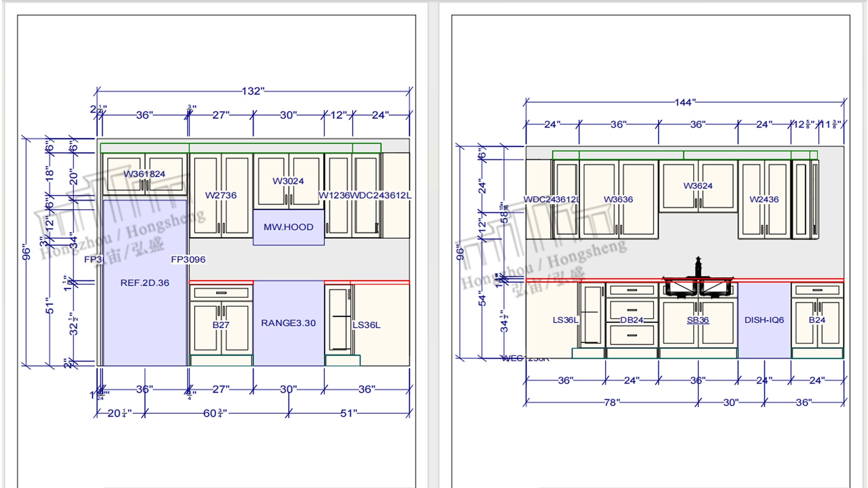Click the B27 base cabinet
Image resolution: width=868 pixels, height=488 pixels.
[x=221, y=325]
